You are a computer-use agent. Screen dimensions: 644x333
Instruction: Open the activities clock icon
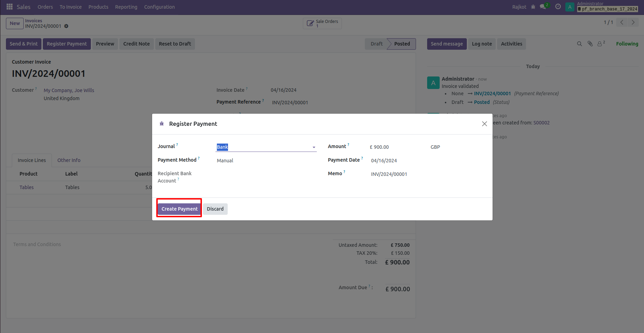pyautogui.click(x=558, y=7)
